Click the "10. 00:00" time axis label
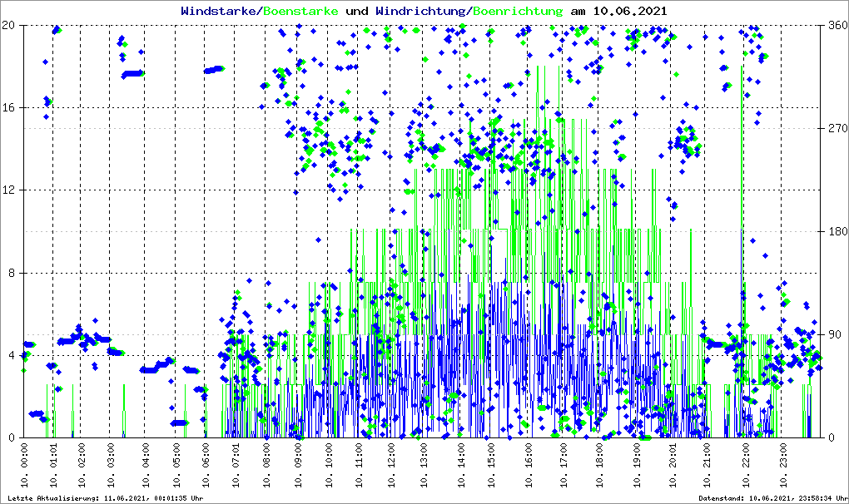The width and height of the screenshot is (849, 504). 24,466
